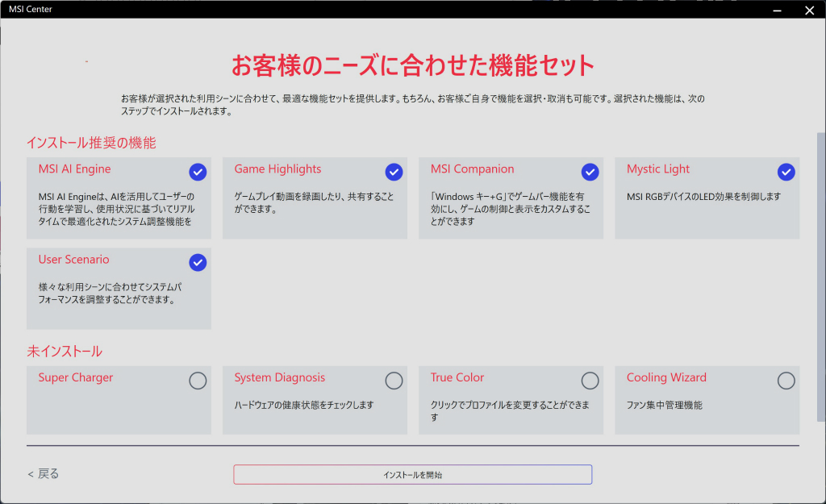Click the Mystic Light title
Viewport: 826px width, 504px height.
(x=658, y=169)
